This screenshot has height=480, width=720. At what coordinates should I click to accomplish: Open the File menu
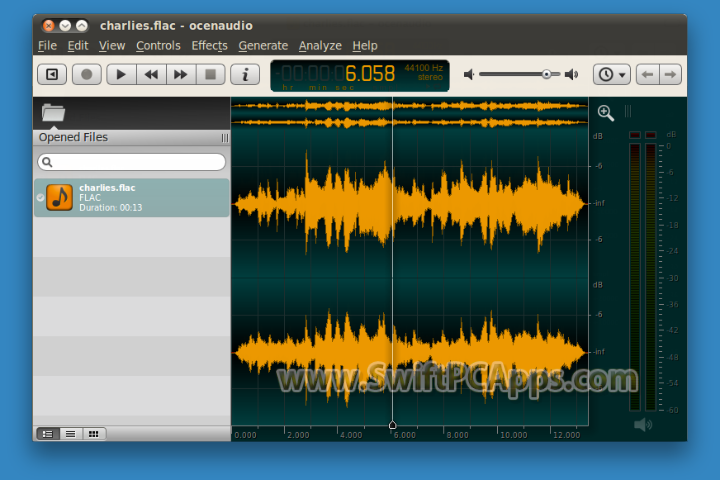tap(47, 45)
